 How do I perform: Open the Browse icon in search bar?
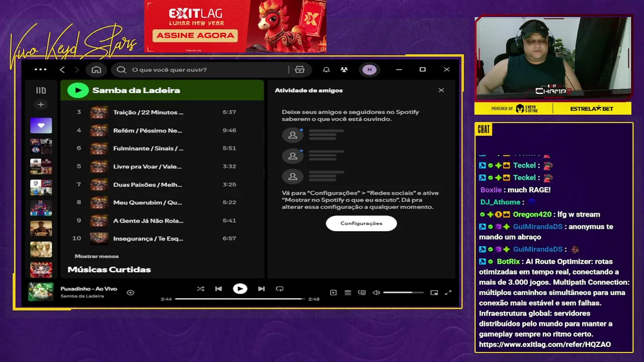click(x=300, y=69)
